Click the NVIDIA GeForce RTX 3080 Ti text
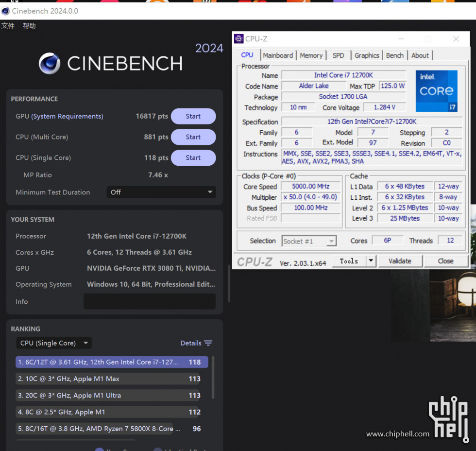476x451 pixels. (151, 268)
